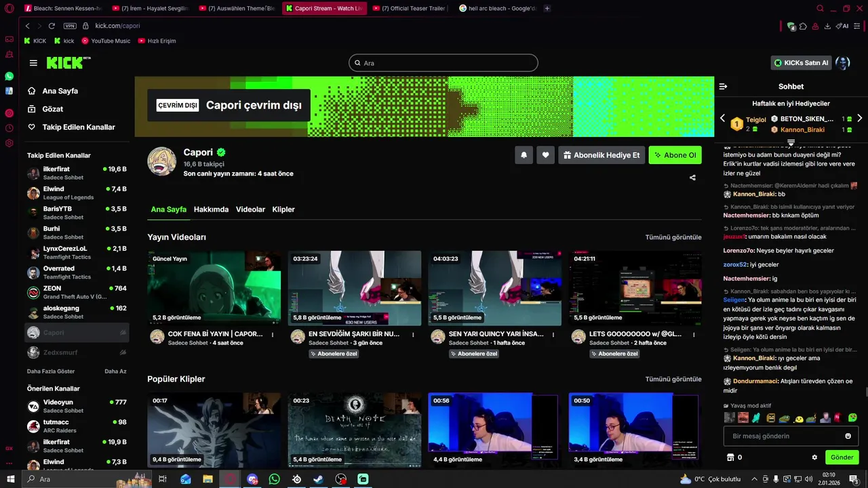Collapse the top gifters leaderboard
The width and height of the screenshot is (868, 488).
coord(791,142)
